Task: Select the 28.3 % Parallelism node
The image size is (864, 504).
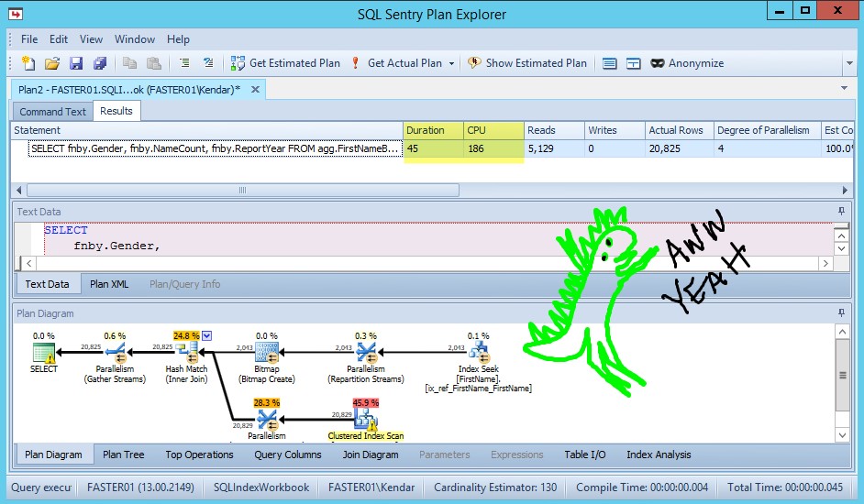Action: tap(267, 420)
